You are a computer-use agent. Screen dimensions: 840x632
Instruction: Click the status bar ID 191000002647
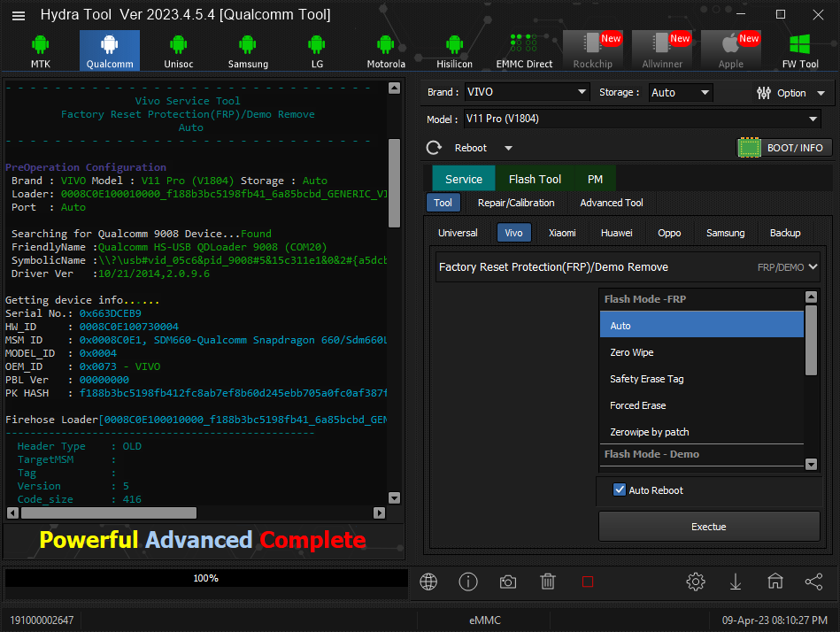[42, 620]
